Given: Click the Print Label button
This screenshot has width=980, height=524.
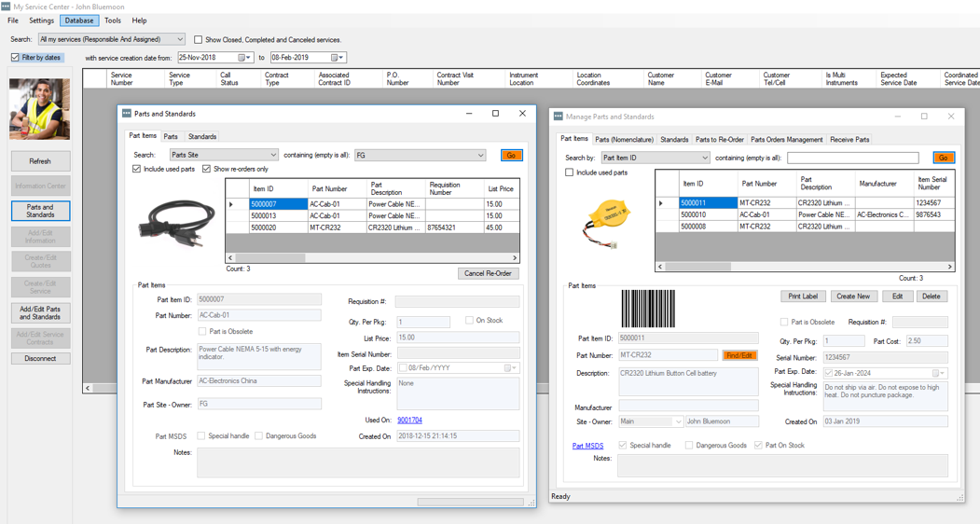Looking at the screenshot, I should pos(803,296).
